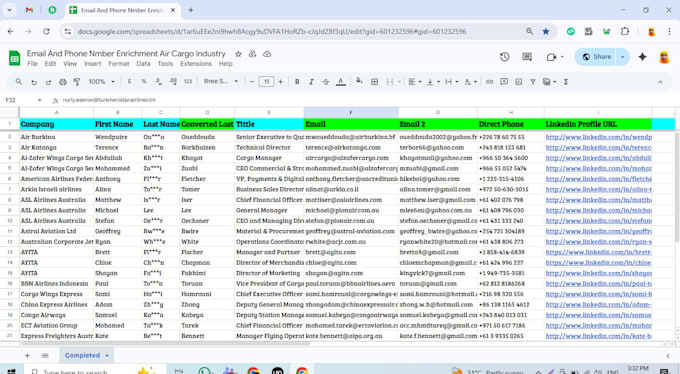The image size is (680, 374).
Task: Open the functions sigma menu
Action: coord(566,82)
